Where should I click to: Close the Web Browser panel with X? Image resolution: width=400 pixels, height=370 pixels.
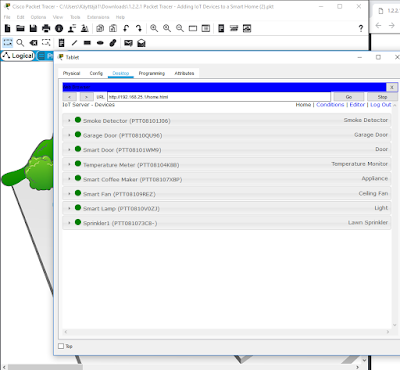pos(392,87)
